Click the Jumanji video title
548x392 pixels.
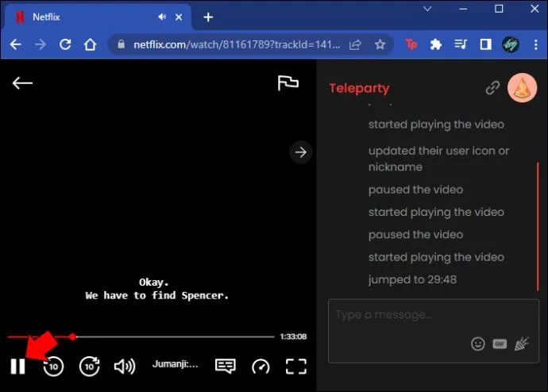tap(175, 364)
